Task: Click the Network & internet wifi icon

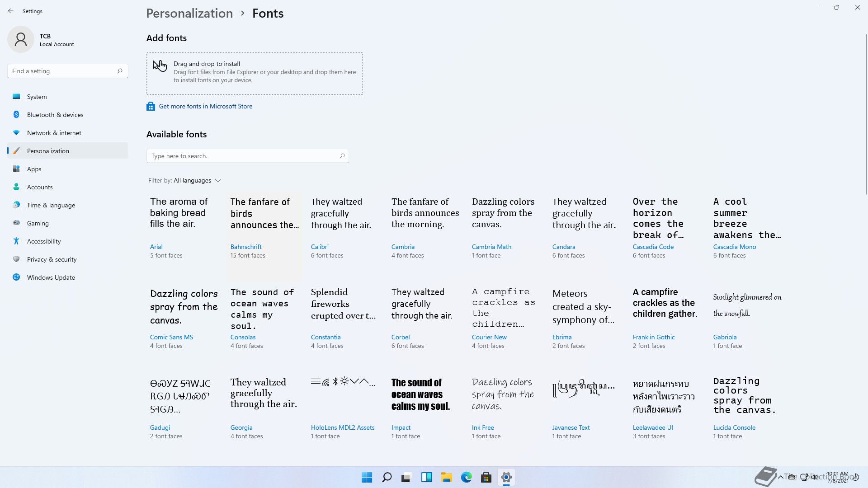Action: 16,132
